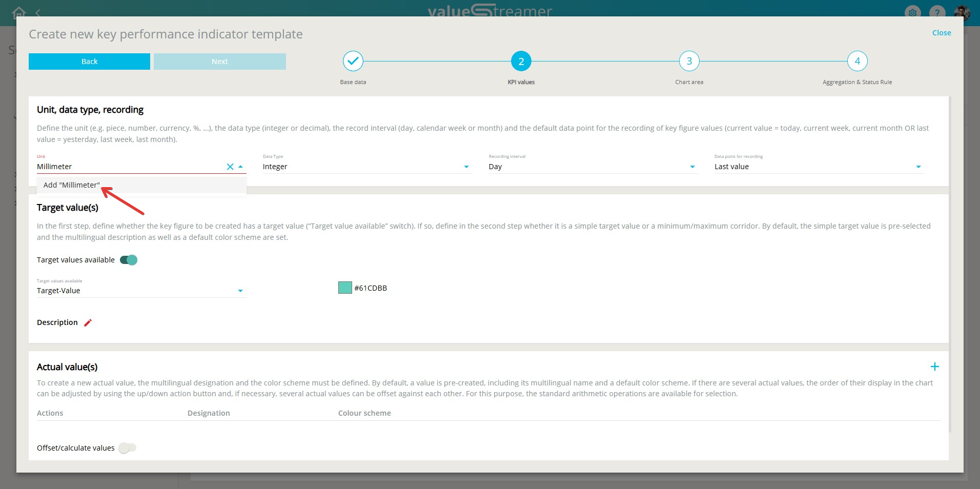This screenshot has height=489, width=980.
Task: Click the Close link
Action: point(941,33)
